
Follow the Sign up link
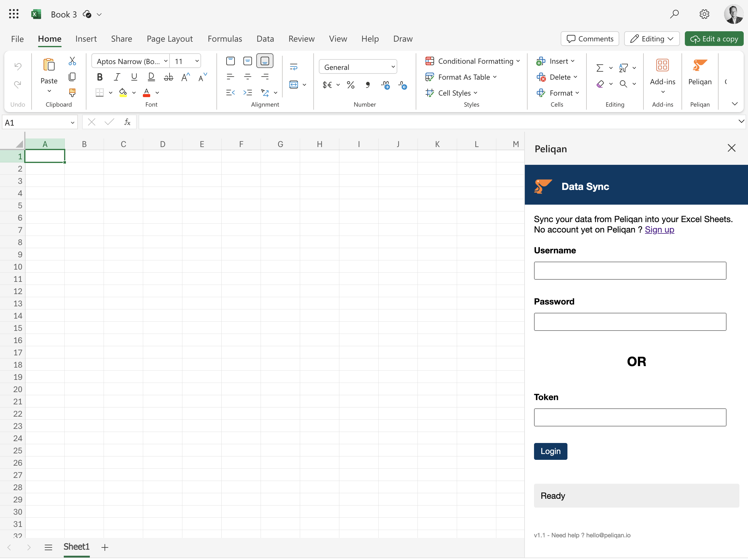click(x=659, y=230)
